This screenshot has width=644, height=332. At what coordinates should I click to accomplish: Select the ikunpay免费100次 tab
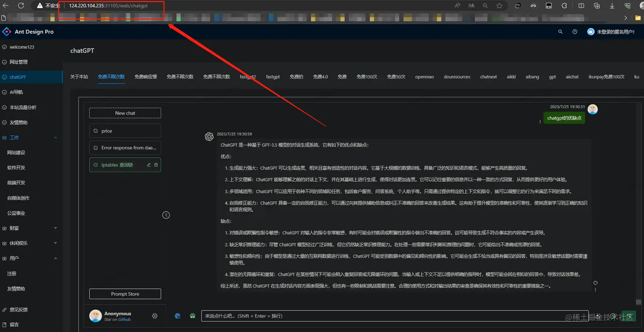[x=607, y=77]
